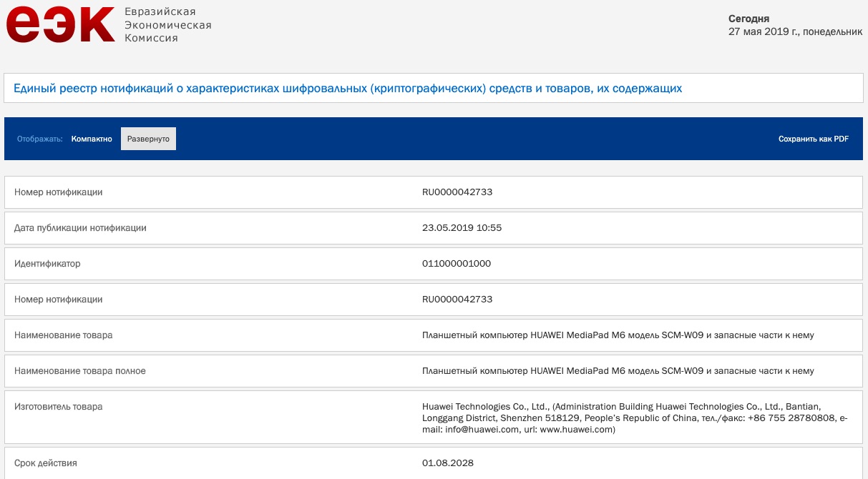Click the Номер нотификации label in first row

point(59,192)
